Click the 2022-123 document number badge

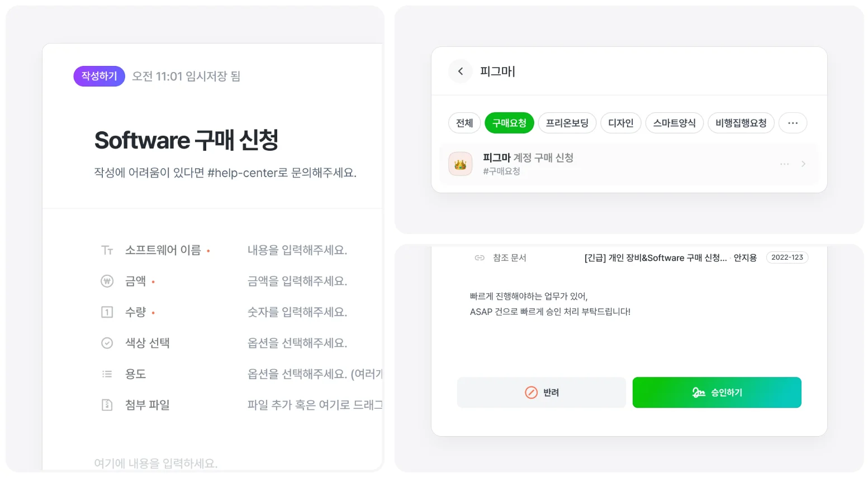(787, 257)
